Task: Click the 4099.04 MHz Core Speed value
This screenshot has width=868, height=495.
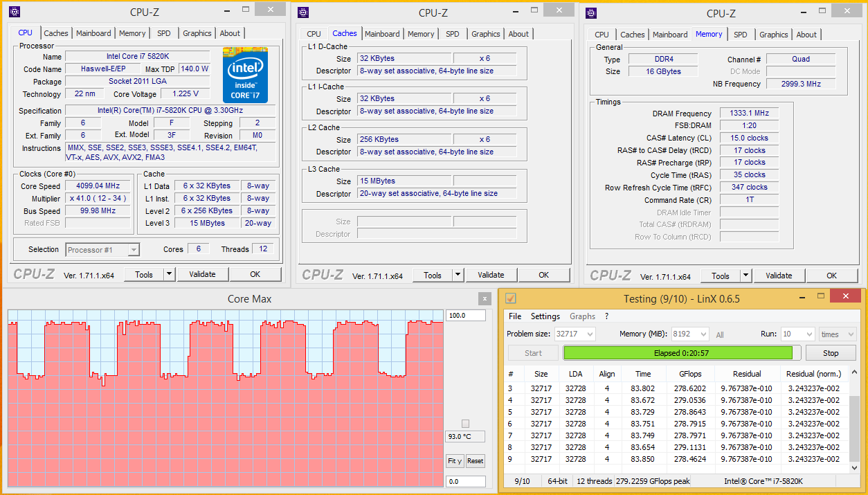Action: click(98, 186)
